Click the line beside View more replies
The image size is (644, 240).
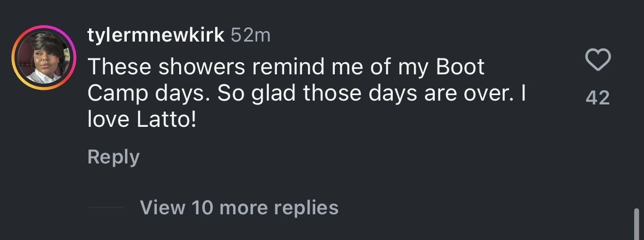pyautogui.click(x=106, y=208)
